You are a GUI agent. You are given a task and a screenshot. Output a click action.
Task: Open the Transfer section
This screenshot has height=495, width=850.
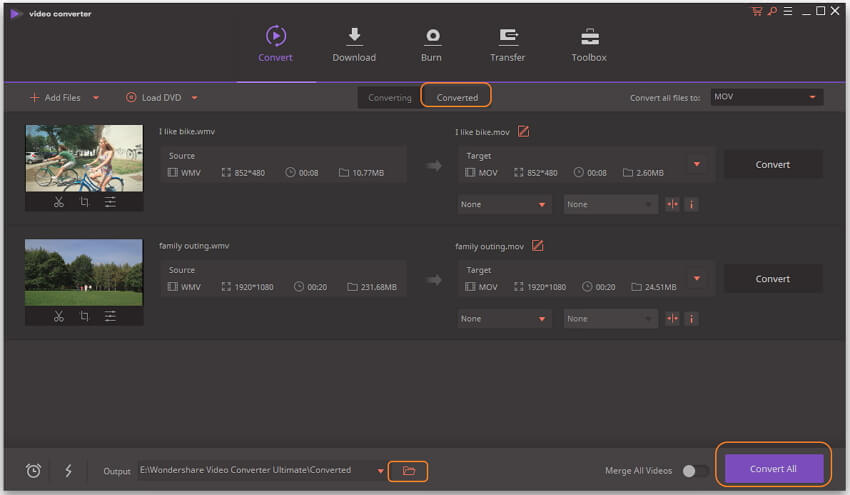(x=507, y=44)
